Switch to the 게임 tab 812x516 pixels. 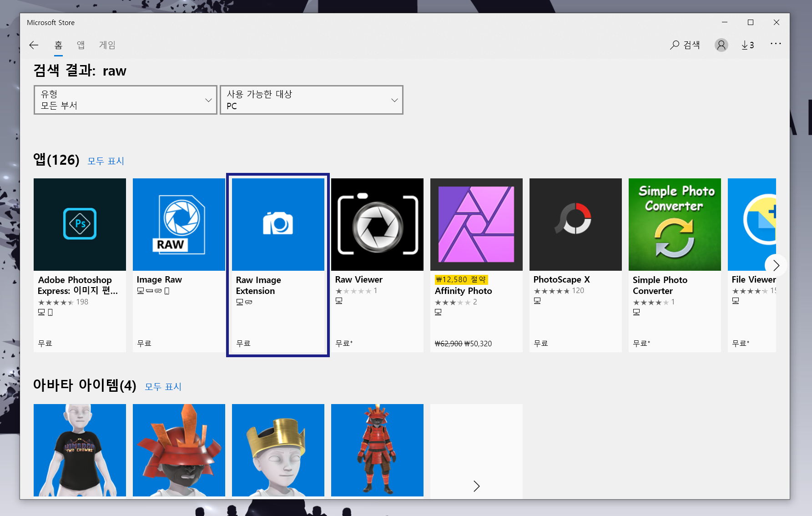[107, 45]
